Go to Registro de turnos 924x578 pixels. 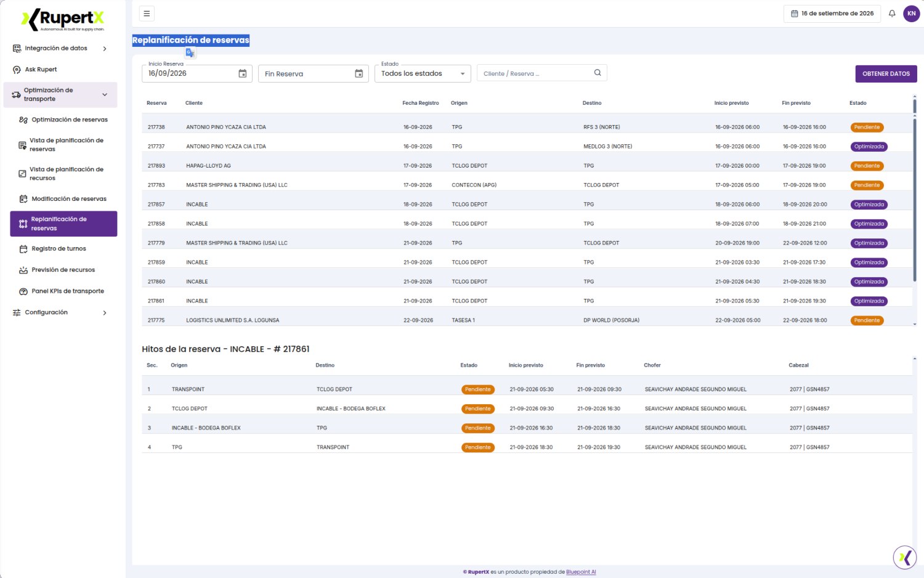(x=59, y=249)
